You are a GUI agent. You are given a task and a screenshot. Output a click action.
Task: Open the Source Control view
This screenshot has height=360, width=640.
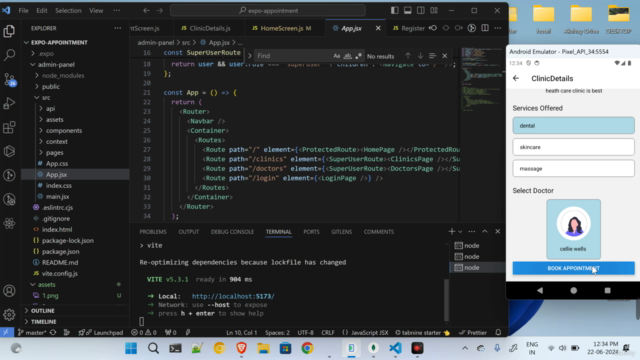point(9,79)
